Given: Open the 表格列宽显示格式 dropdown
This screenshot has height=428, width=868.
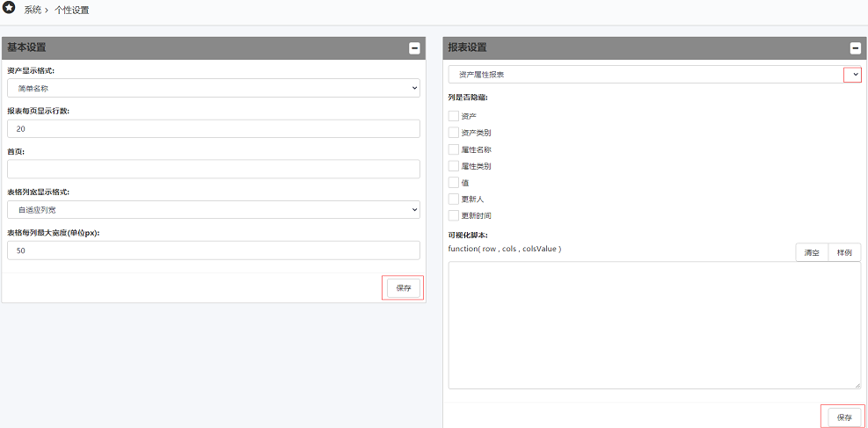Looking at the screenshot, I should click(213, 209).
